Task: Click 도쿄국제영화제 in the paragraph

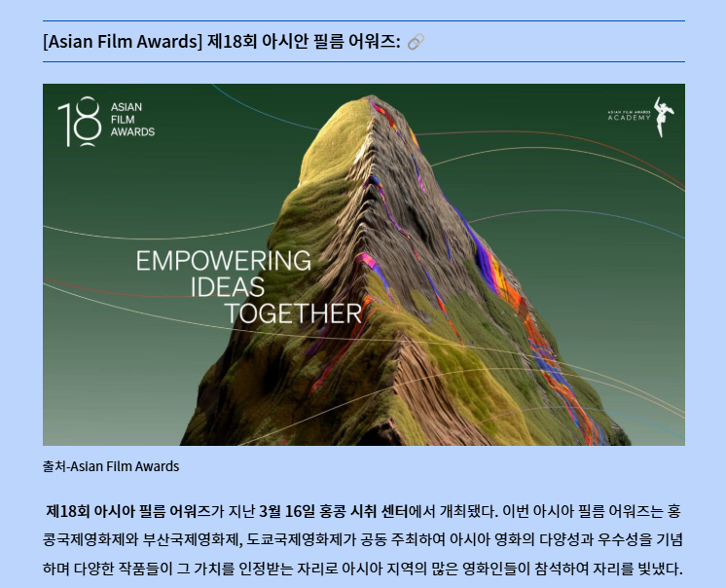Action: click(x=293, y=539)
